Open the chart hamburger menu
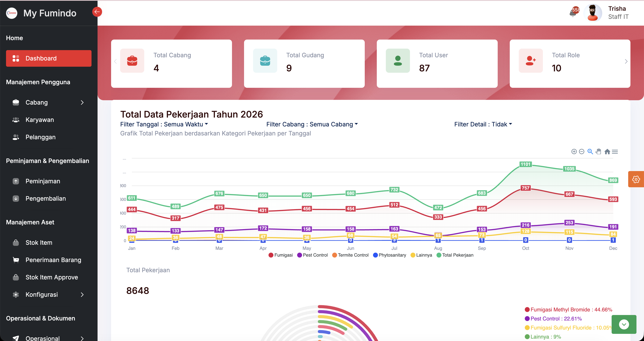Image resolution: width=644 pixels, height=341 pixels. [615, 152]
